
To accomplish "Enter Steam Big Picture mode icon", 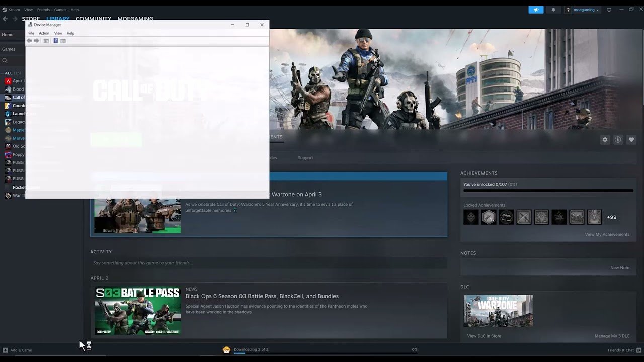I will [x=609, y=10].
